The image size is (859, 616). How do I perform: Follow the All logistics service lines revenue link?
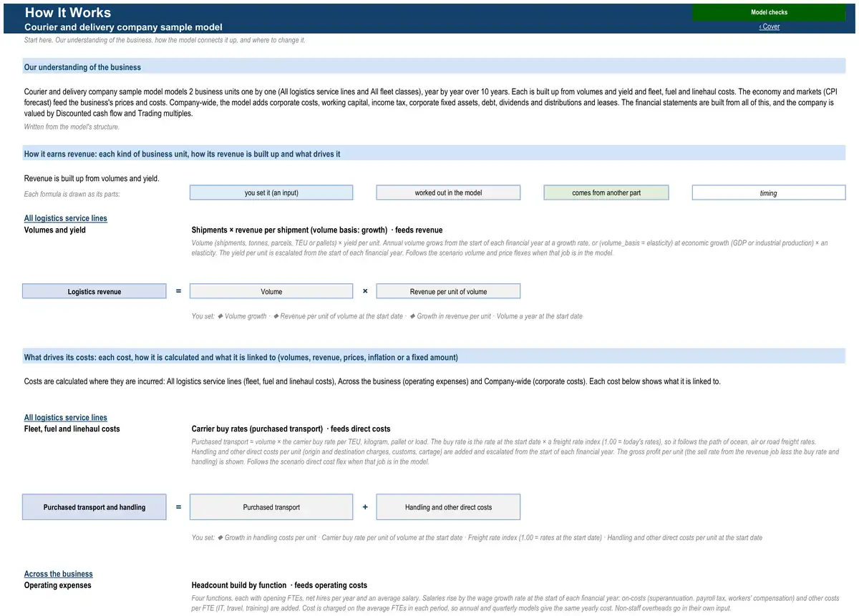click(x=66, y=218)
